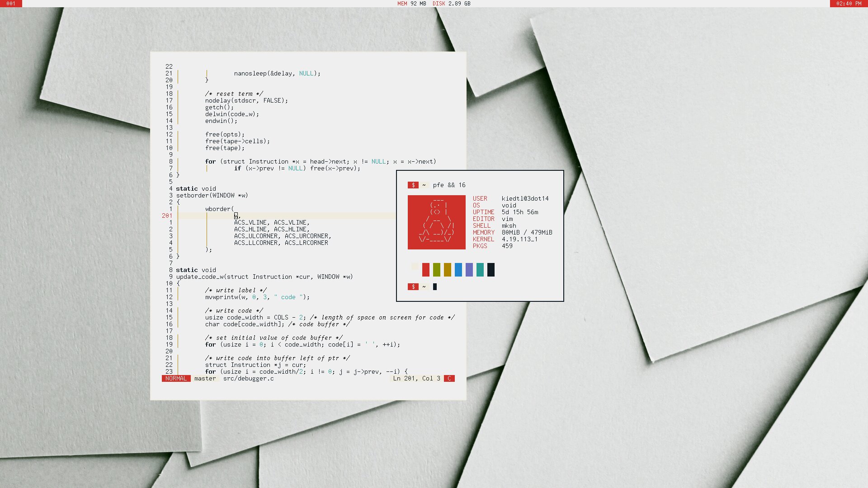Click the master branch label in statusline
This screenshot has width=868, height=488.
(205, 379)
